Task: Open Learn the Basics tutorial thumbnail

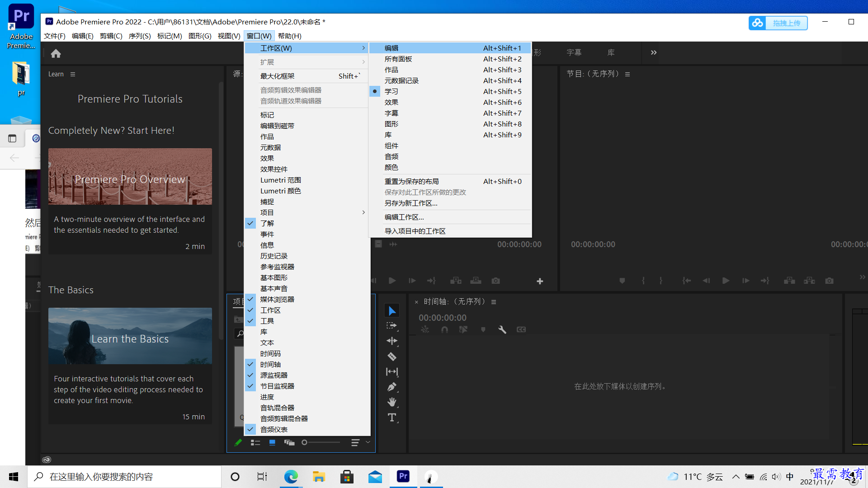Action: (130, 336)
